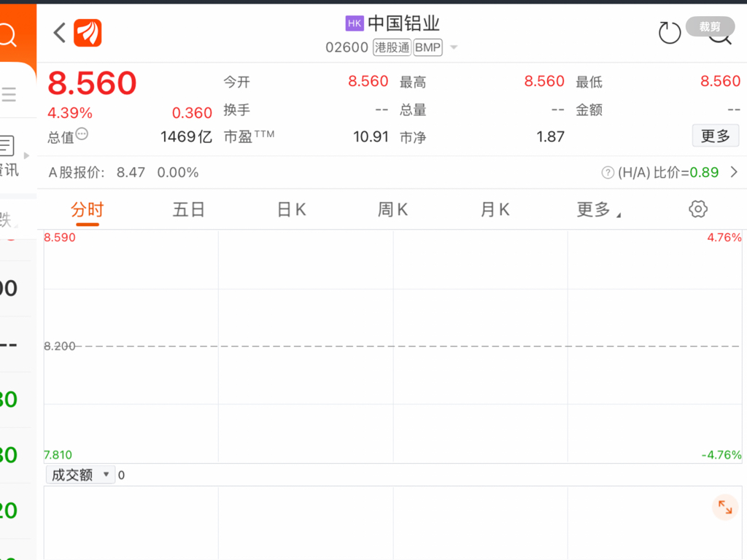Click the BMP quote tag
The image size is (747, 560).
click(427, 47)
